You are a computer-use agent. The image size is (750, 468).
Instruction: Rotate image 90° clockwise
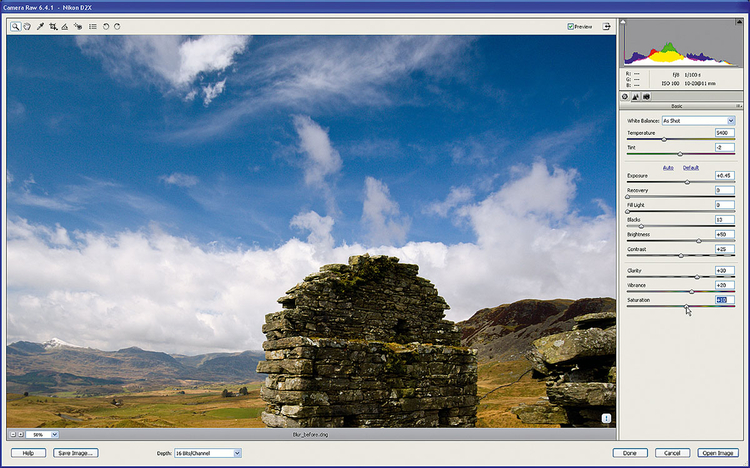point(117,27)
